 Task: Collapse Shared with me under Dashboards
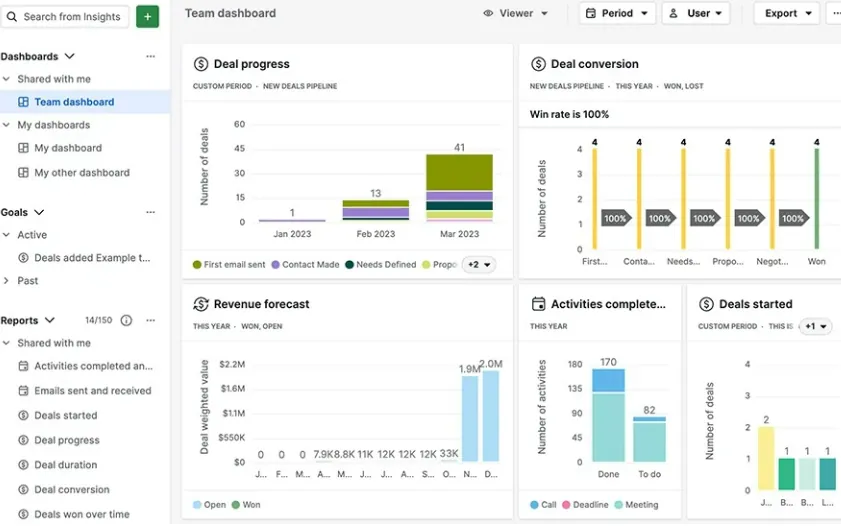(x=6, y=79)
